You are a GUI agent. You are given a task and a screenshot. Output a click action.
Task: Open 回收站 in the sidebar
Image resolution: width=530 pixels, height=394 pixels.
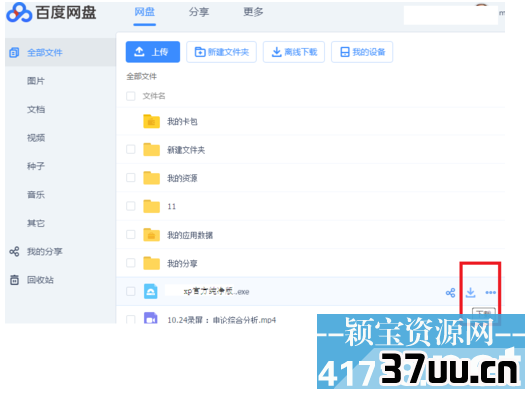(x=40, y=280)
